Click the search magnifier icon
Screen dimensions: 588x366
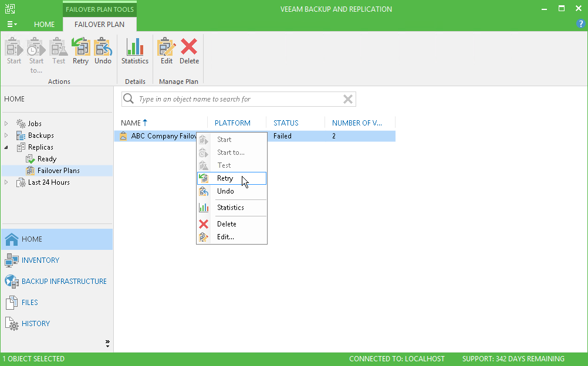[x=129, y=99]
